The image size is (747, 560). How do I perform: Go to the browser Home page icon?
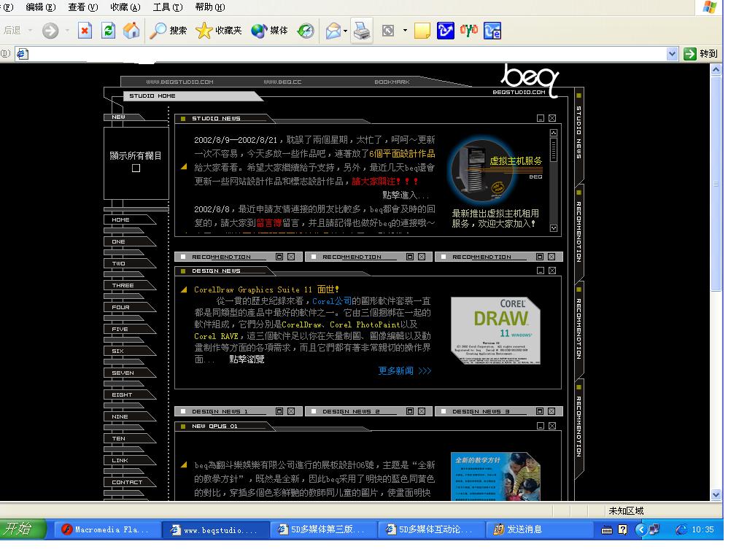(x=131, y=31)
